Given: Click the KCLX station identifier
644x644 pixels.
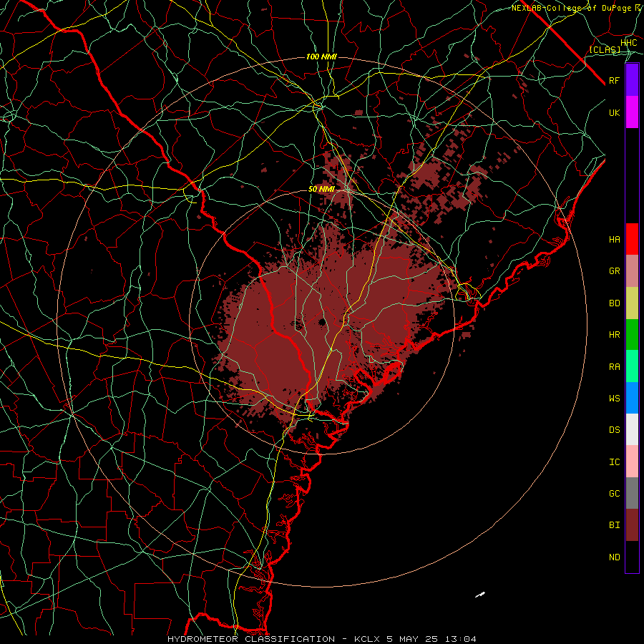Looking at the screenshot, I should click(x=367, y=639).
